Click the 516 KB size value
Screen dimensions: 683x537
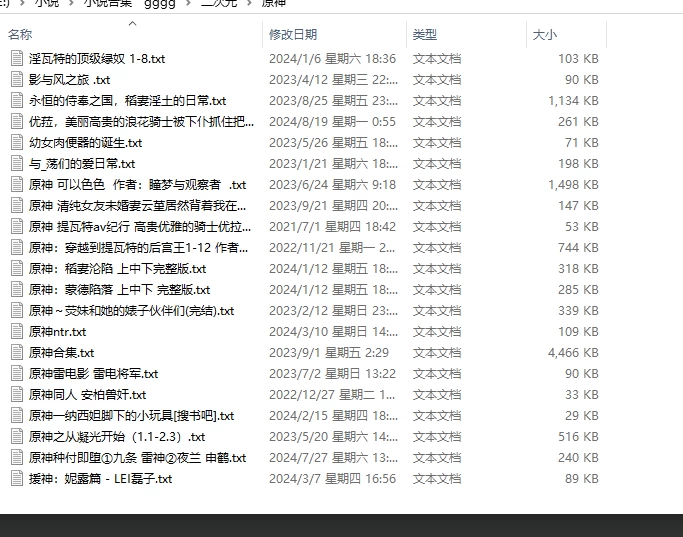[578, 436]
